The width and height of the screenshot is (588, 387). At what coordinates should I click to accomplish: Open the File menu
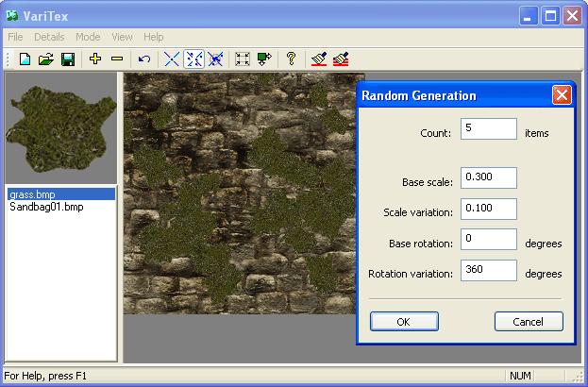tap(15, 37)
